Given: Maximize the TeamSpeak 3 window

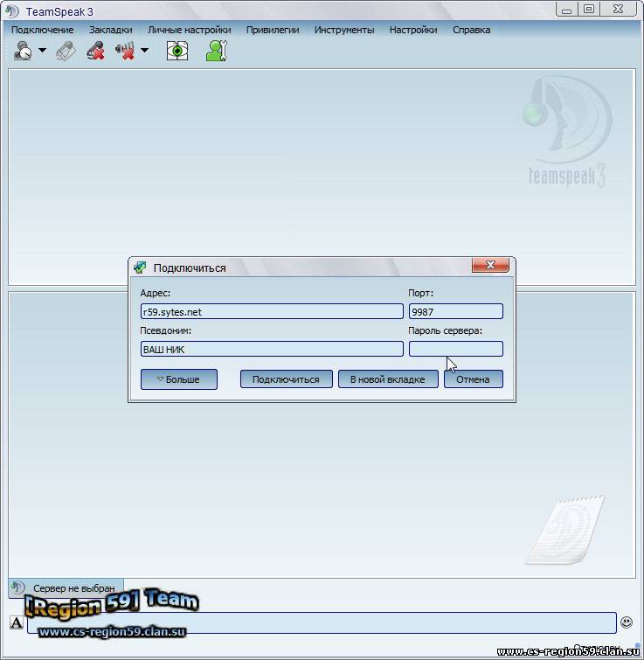Looking at the screenshot, I should [x=589, y=10].
